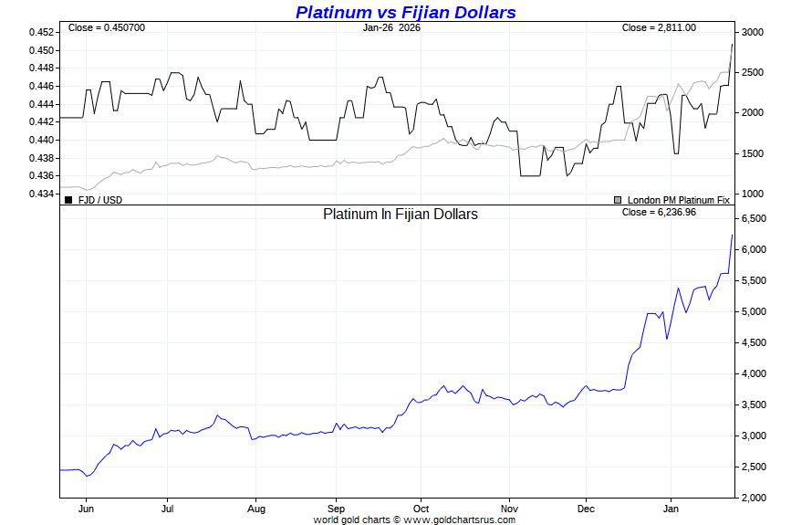Click the 'Platinum In Fijian Dollars' subtitle
The image size is (812, 525).
click(401, 214)
